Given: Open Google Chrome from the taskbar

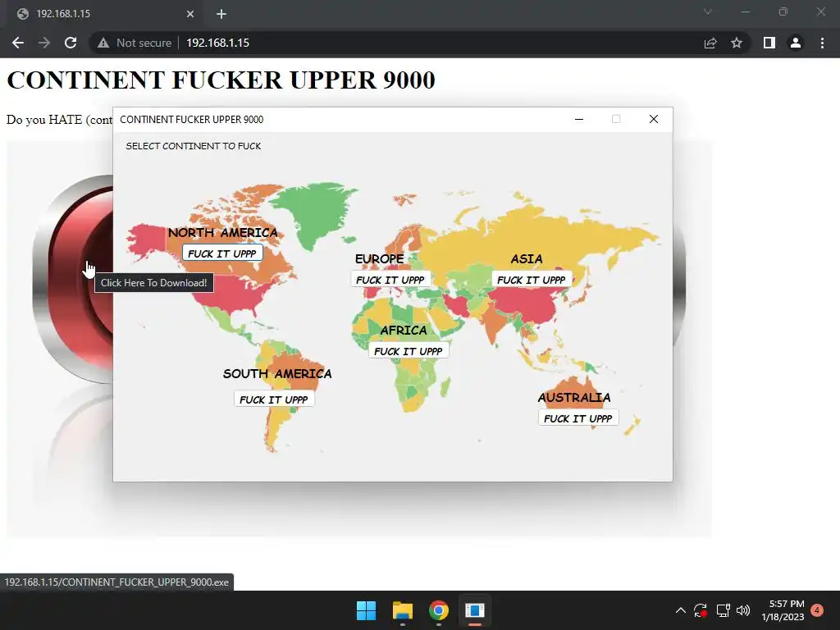Looking at the screenshot, I should [438, 610].
